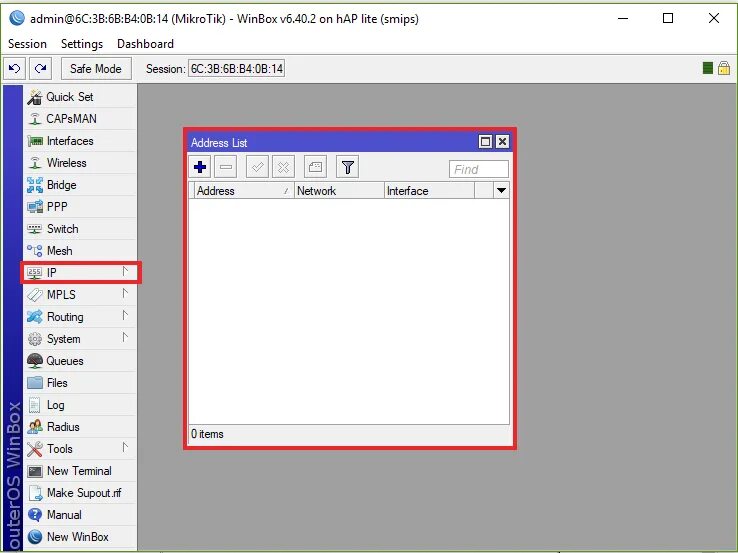Open New Terminal from sidebar
The height and width of the screenshot is (553, 738).
coord(80,471)
